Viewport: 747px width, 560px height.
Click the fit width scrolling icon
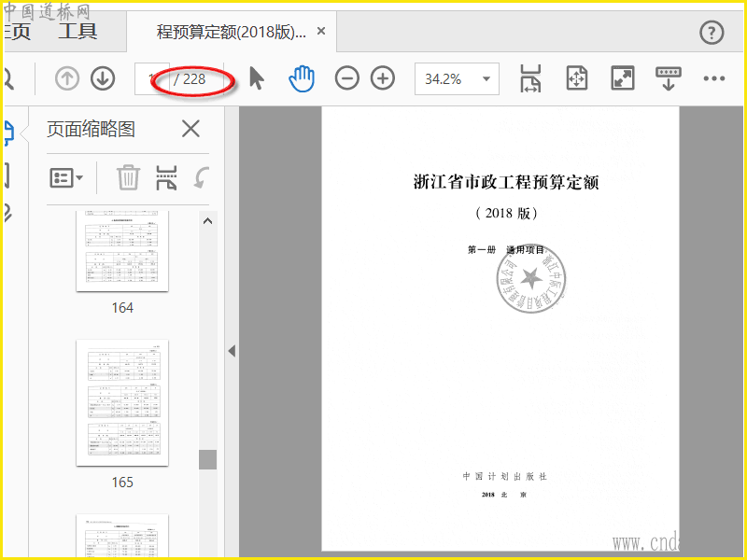point(530,78)
